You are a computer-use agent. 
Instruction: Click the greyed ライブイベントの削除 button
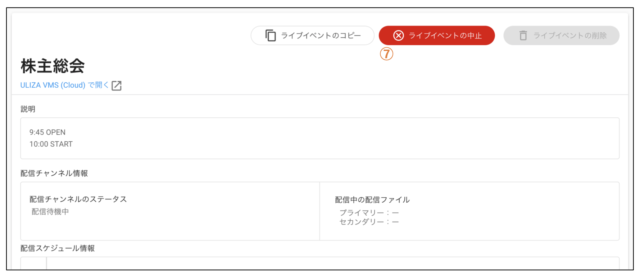coord(561,35)
